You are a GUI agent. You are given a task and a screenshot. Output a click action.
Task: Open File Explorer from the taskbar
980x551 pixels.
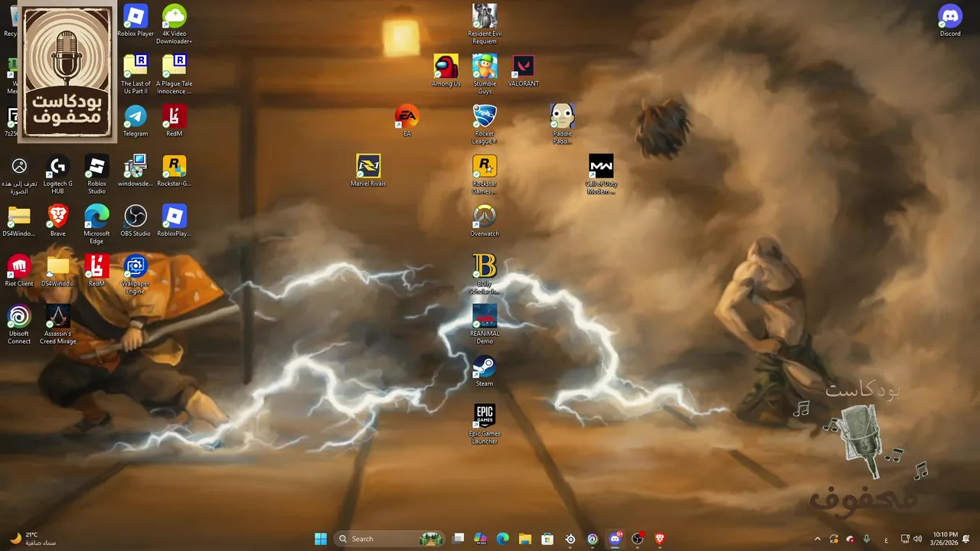[525, 539]
